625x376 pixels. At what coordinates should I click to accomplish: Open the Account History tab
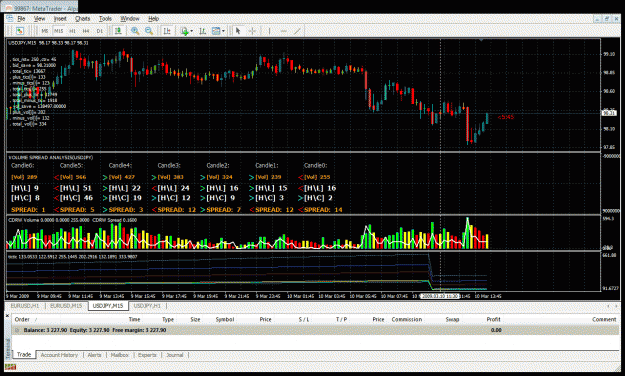point(59,355)
